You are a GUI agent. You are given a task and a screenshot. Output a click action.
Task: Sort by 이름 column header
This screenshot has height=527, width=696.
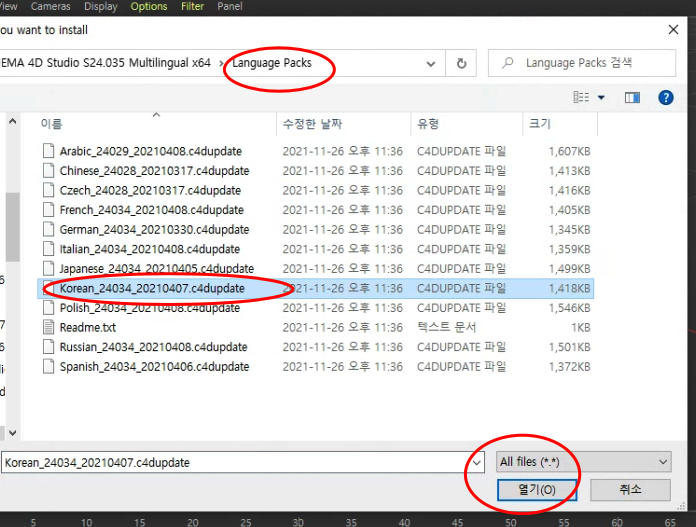[52, 124]
